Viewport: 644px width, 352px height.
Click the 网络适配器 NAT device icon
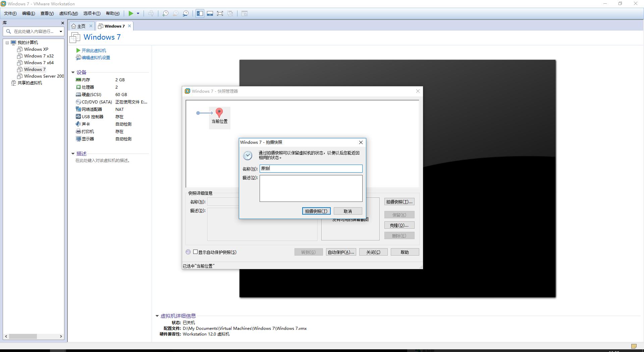(78, 109)
